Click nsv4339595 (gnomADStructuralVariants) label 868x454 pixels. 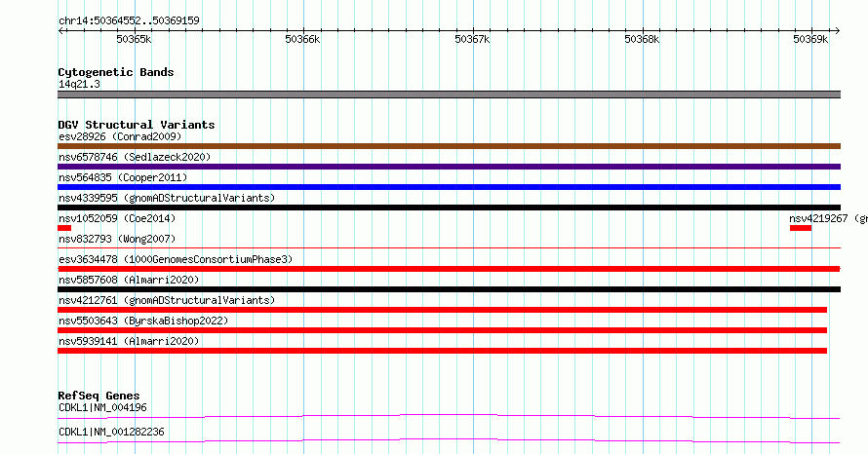(167, 198)
